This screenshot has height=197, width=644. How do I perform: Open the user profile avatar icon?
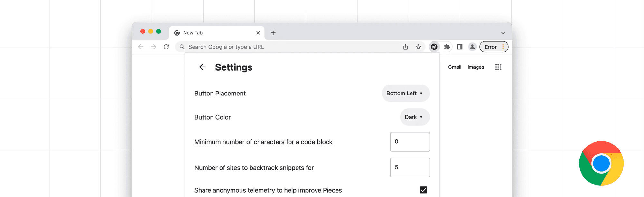[472, 47]
